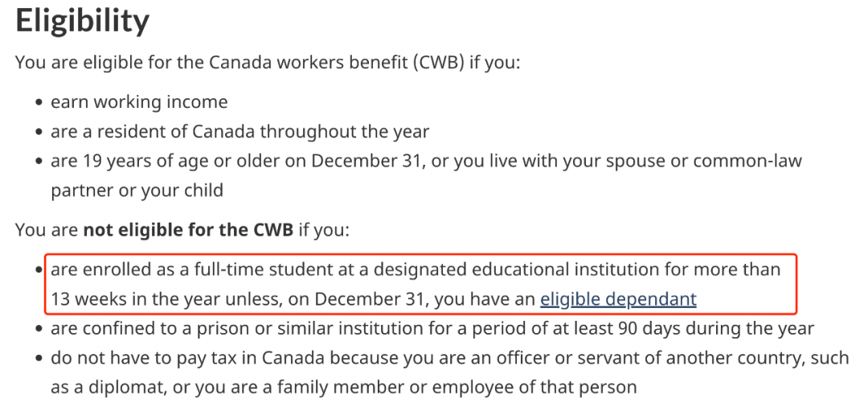Click the '19 years of age or older' line
Image resolution: width=868 pixels, height=407 pixels.
coord(426,161)
